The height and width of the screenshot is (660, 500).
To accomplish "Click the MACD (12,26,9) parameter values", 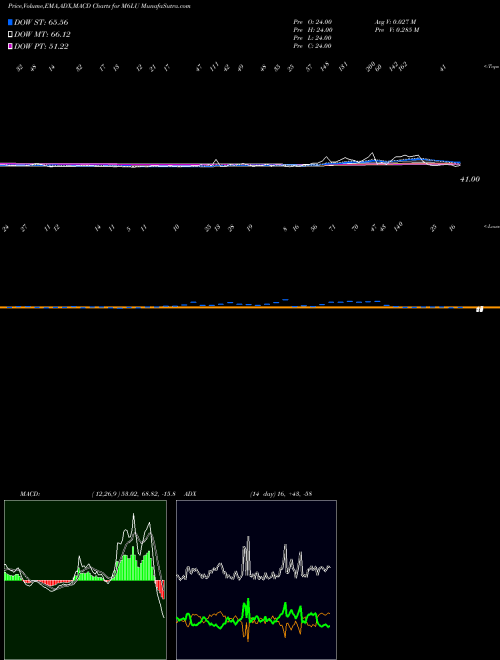I will tap(136, 494).
